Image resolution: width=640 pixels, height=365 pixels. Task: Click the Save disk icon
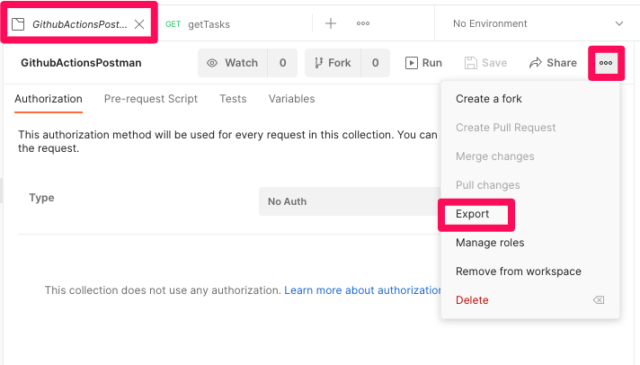[x=471, y=63]
